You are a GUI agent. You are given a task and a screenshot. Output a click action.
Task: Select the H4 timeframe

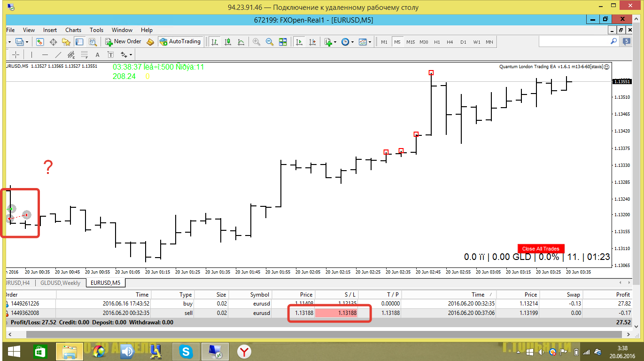[450, 42]
